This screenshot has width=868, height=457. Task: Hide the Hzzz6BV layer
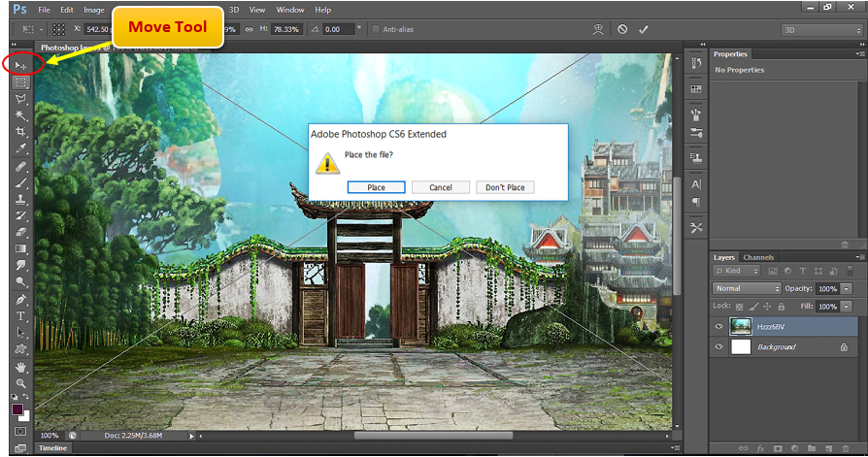tap(718, 326)
